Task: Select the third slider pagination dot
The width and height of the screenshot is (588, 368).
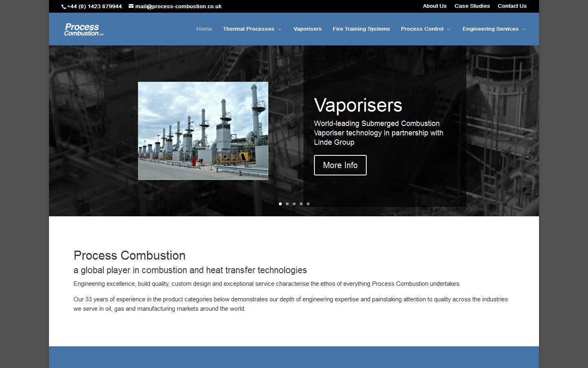Action: point(294,204)
